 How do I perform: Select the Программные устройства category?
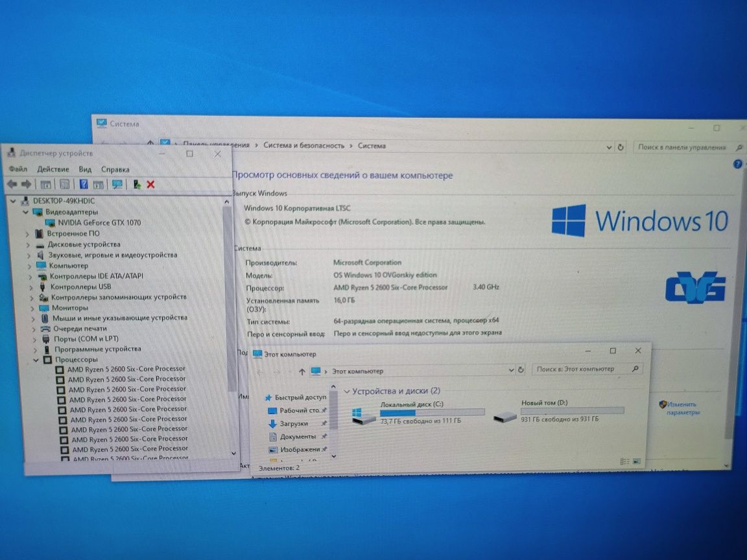point(98,349)
